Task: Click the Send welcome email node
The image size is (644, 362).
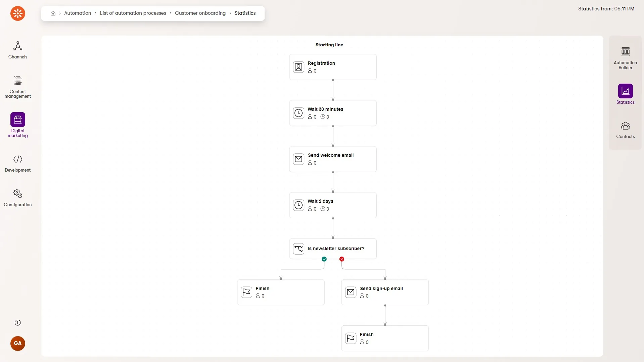Action: coord(333,159)
